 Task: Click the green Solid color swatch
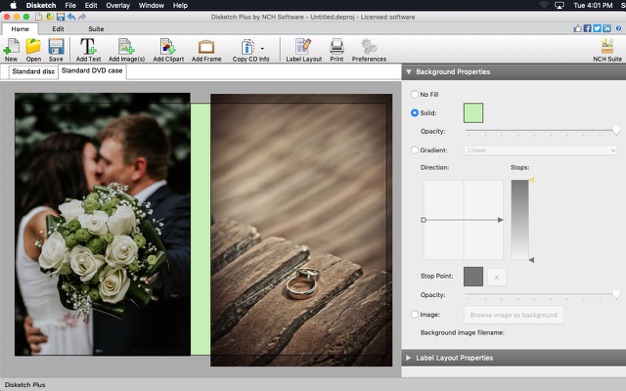point(473,113)
